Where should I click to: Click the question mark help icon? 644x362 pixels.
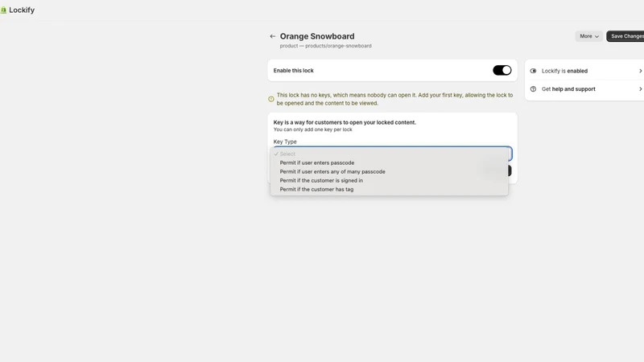click(533, 89)
